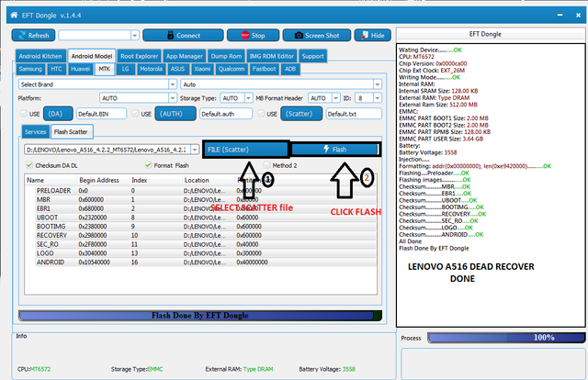Open the port dropdown next to Refresh
Image resolution: width=588 pixels, height=380 pixels.
coord(135,35)
